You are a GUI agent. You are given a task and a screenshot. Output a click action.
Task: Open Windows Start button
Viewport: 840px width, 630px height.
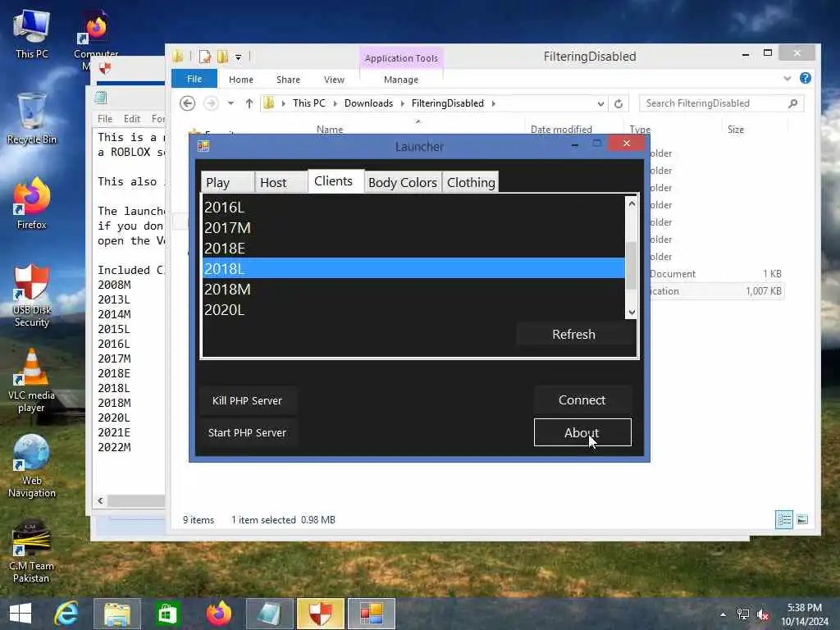pos(21,614)
